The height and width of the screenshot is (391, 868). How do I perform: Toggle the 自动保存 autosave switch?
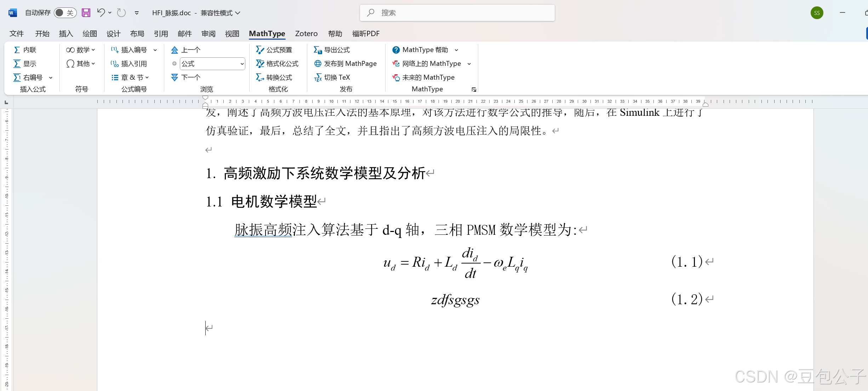pyautogui.click(x=65, y=13)
